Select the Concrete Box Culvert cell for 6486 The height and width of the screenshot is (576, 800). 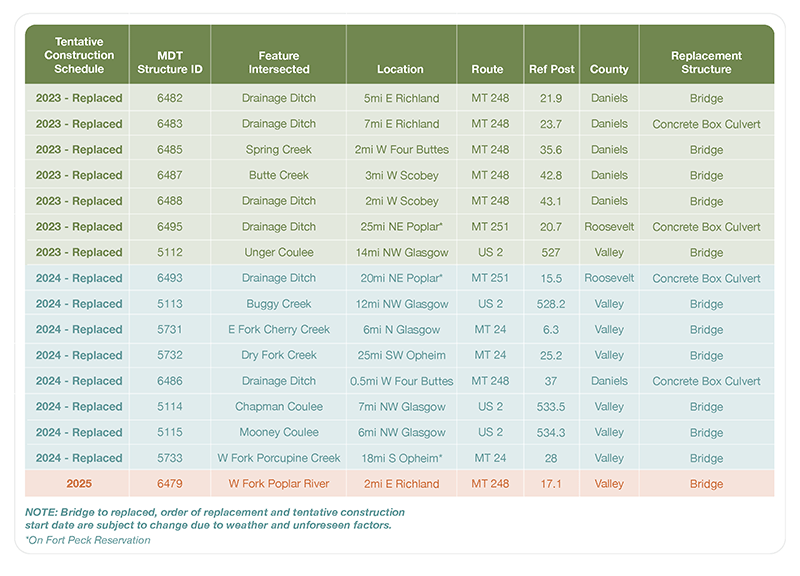point(706,380)
